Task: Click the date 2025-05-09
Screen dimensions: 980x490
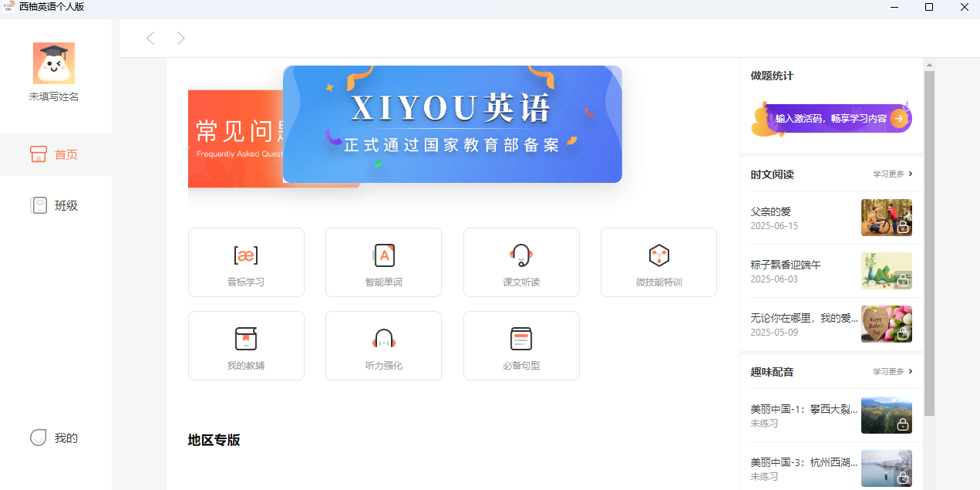Action: 774,333
